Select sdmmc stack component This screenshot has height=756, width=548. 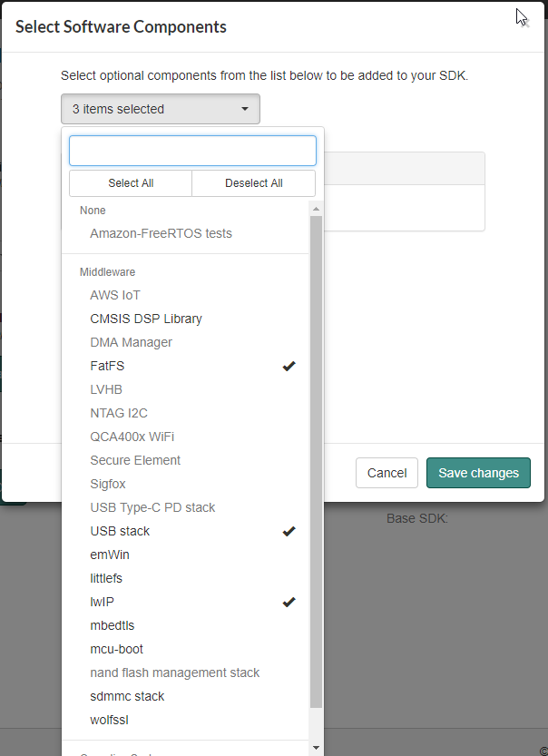[127, 697]
